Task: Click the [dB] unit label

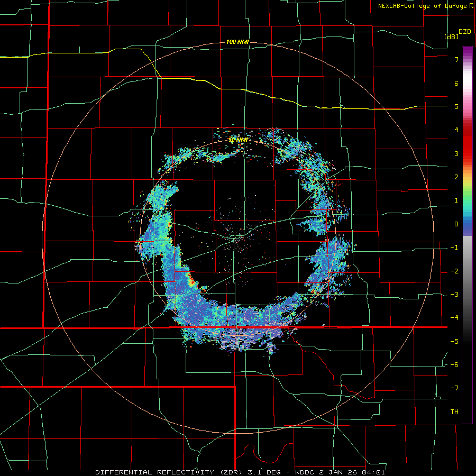Action: 452,36
